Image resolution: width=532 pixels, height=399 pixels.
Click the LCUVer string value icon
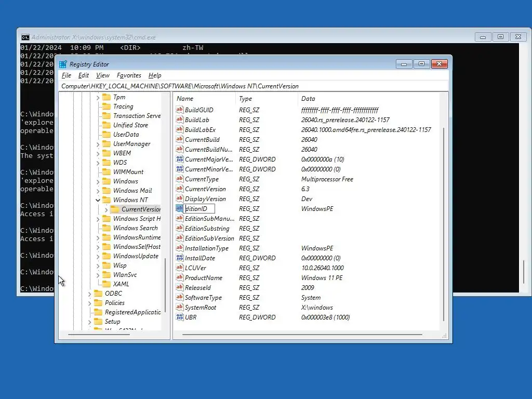coord(179,268)
